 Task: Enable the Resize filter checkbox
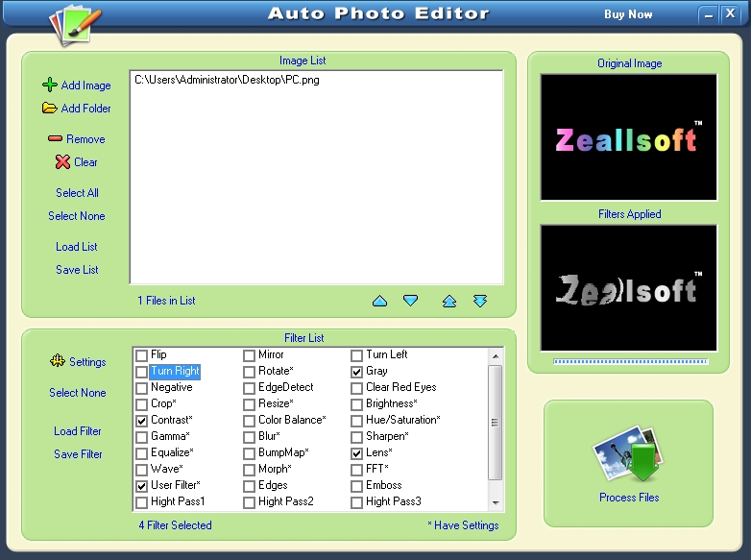click(x=249, y=404)
